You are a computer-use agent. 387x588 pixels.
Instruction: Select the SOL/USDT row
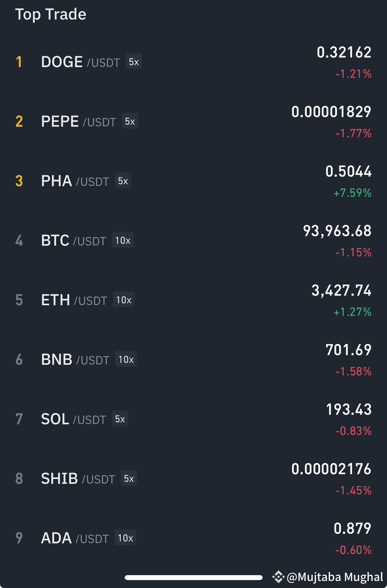pyautogui.click(x=193, y=419)
